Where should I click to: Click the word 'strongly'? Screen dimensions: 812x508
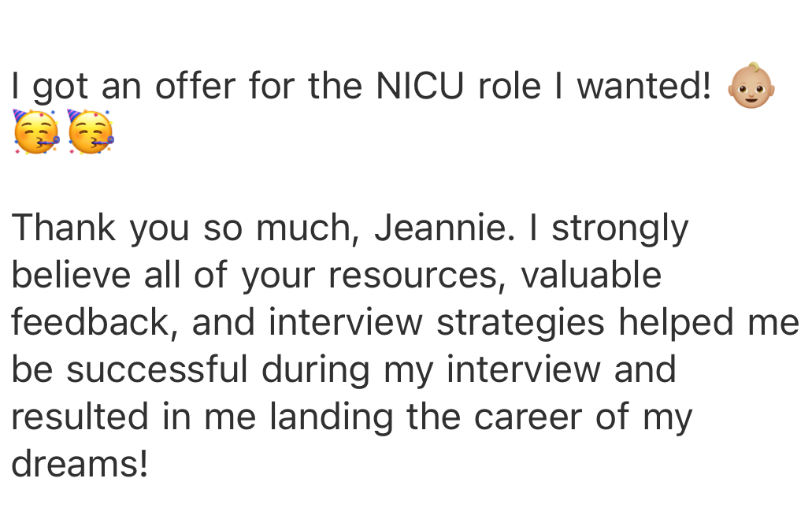pos(620,229)
